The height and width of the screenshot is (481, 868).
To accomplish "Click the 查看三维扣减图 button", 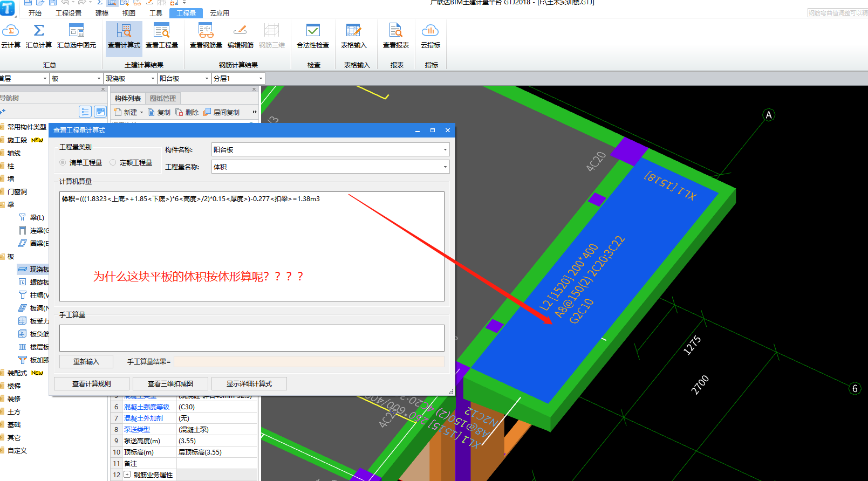I will (x=170, y=383).
